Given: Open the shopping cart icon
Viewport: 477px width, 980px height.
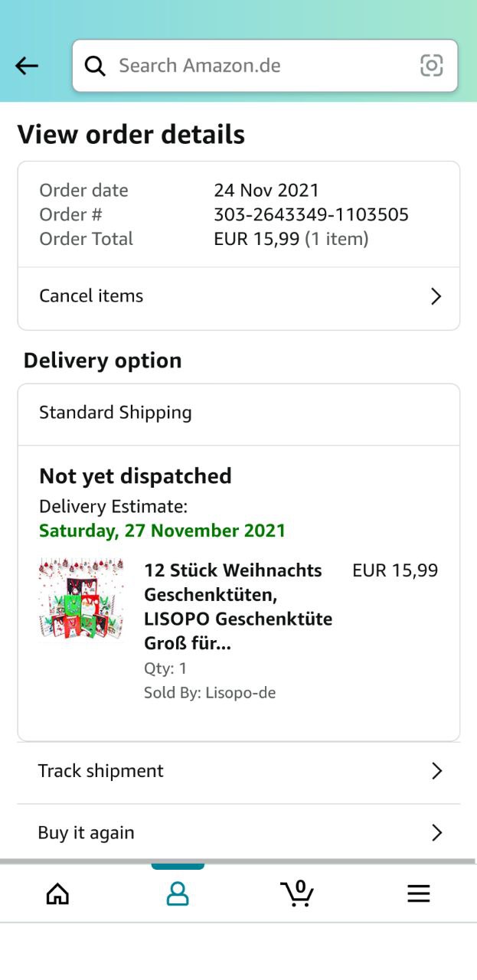Looking at the screenshot, I should (297, 893).
